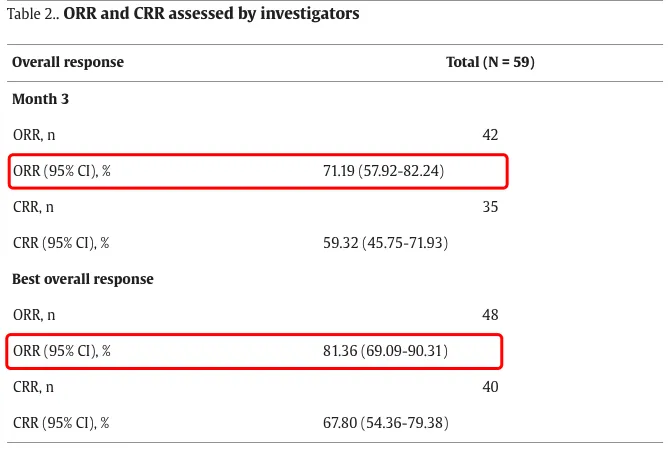Click the value 40 in the table

click(490, 387)
